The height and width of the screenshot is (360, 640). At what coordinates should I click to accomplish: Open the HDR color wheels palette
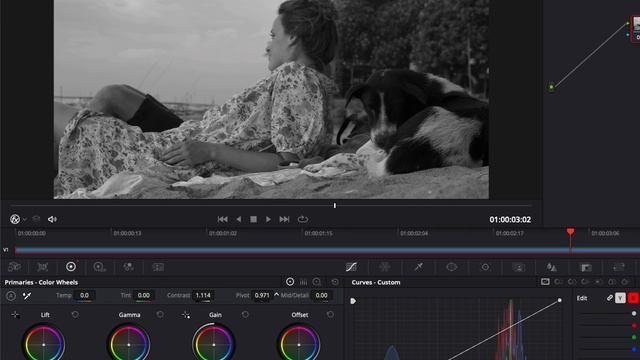point(100,267)
